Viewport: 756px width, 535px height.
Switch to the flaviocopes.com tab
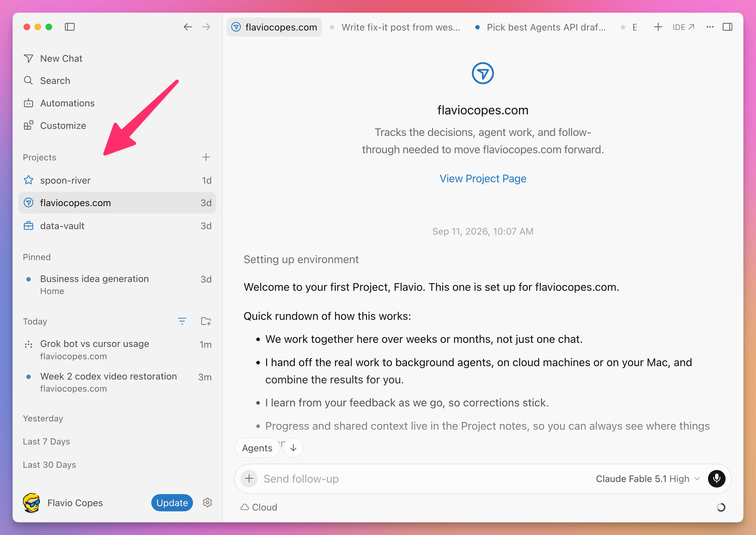tap(274, 27)
